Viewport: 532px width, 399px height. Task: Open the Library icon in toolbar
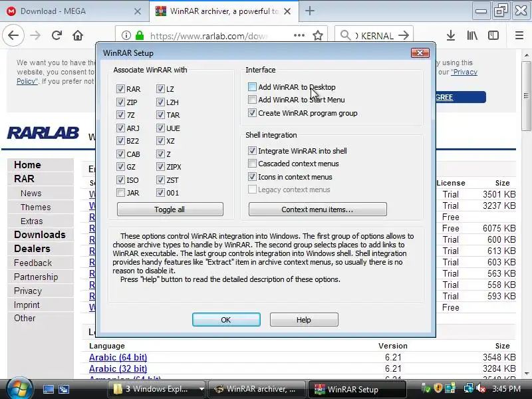472,35
